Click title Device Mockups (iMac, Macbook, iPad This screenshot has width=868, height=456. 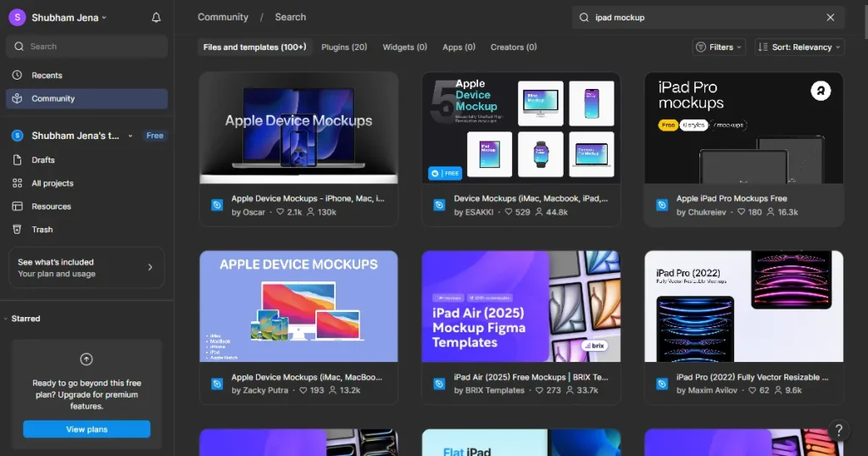(531, 198)
